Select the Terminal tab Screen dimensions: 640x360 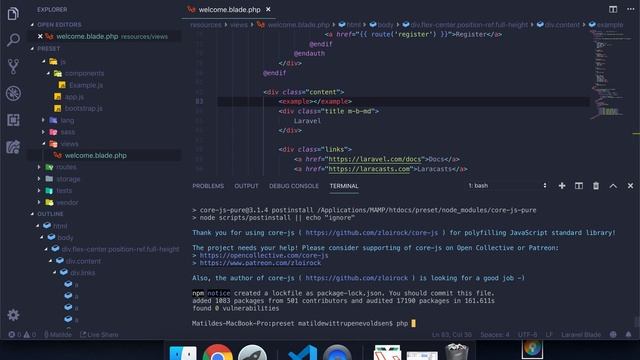[344, 186]
